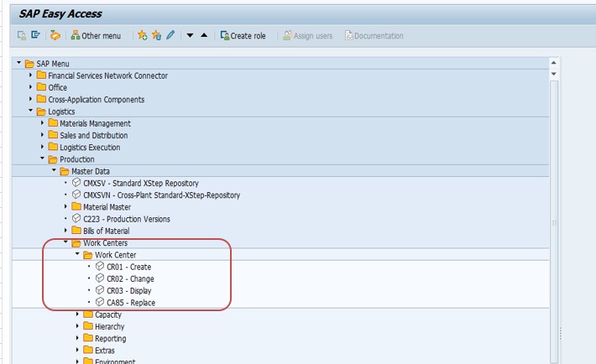Viewport: 596px width, 364px height.
Task: Select CR01 - Create transaction
Action: click(129, 267)
